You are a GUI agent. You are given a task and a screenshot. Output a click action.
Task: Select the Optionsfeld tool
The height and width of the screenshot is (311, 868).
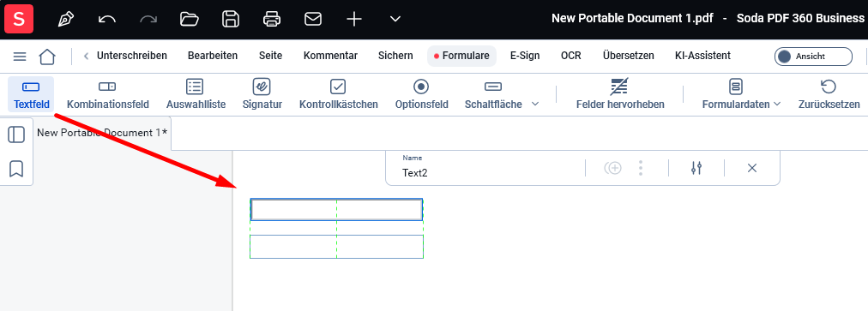coord(421,94)
